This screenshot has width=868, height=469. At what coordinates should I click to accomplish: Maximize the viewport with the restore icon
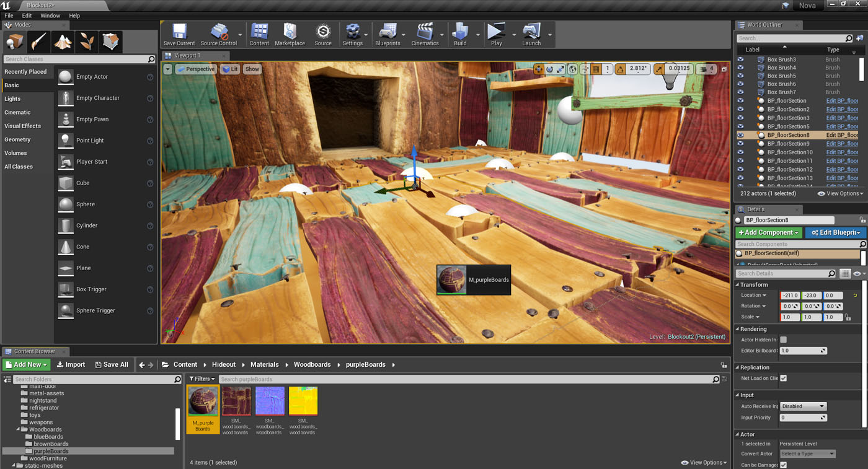(x=724, y=69)
